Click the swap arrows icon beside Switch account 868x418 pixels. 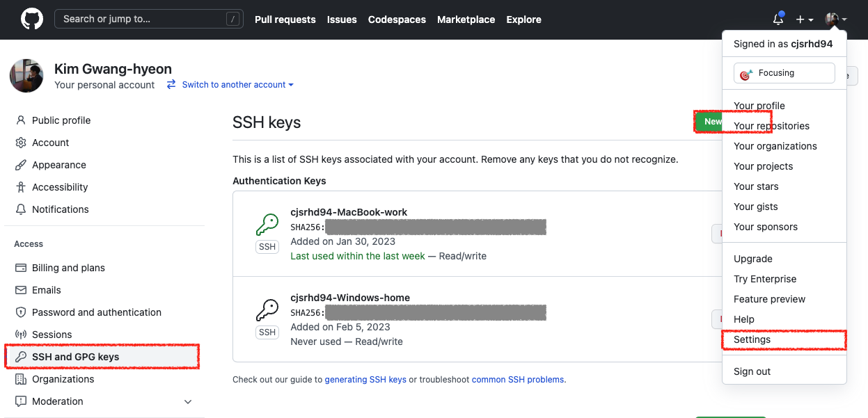(171, 85)
